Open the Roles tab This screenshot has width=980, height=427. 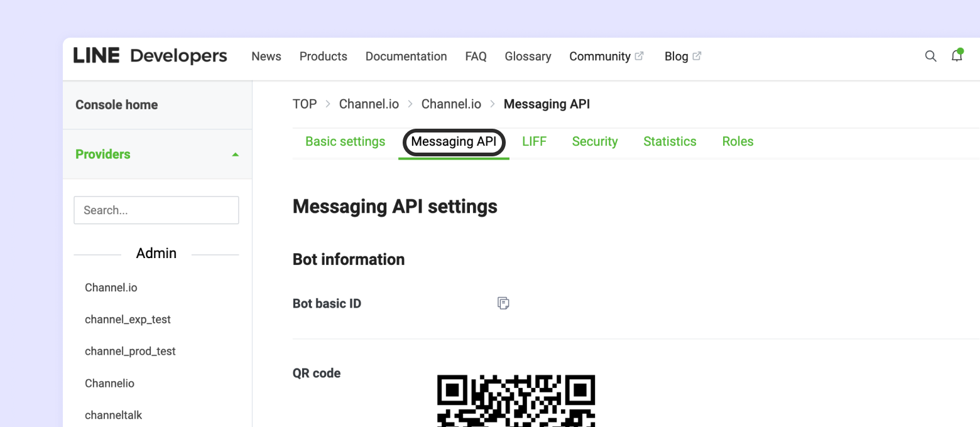[x=738, y=141]
